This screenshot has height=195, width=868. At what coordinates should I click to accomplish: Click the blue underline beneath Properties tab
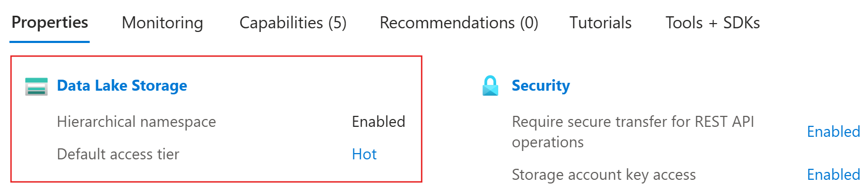tap(50, 41)
